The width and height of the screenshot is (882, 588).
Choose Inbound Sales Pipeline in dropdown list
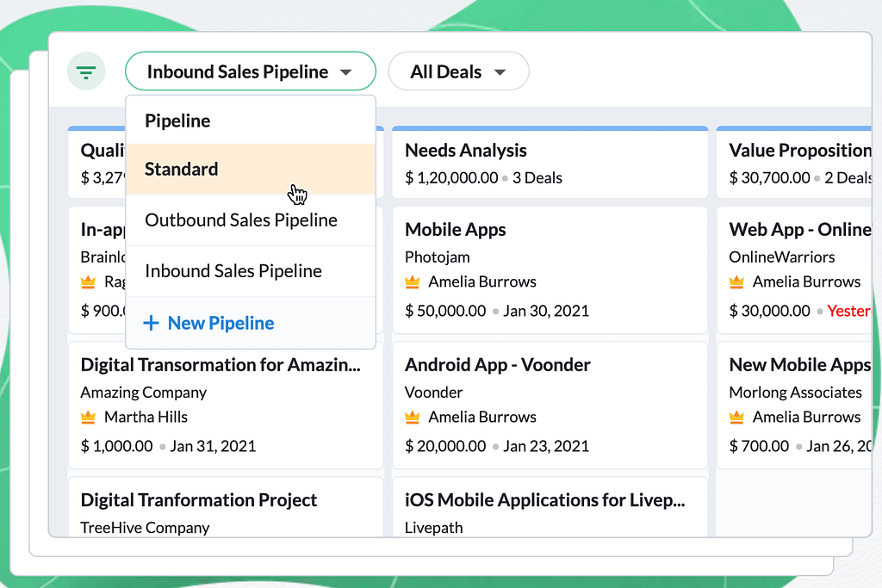pyautogui.click(x=251, y=271)
